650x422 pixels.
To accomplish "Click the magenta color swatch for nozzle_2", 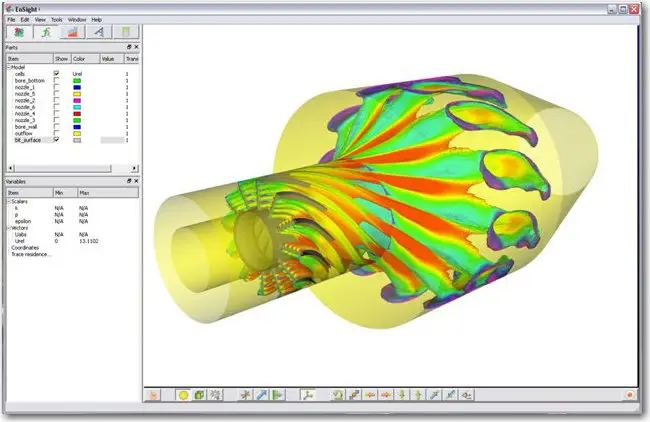I will click(77, 100).
